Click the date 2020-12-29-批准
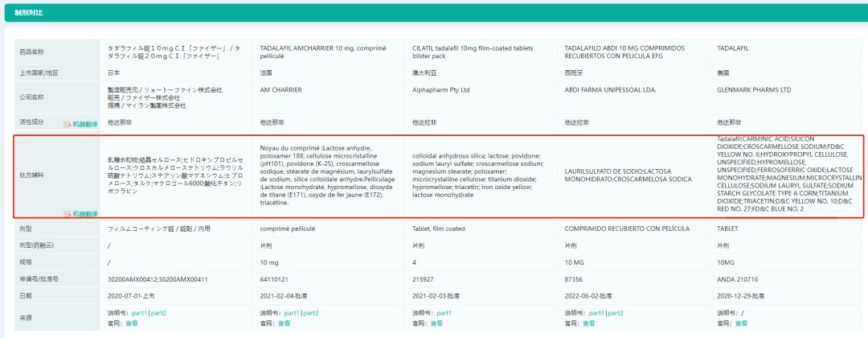This screenshot has height=338, width=868. [741, 296]
